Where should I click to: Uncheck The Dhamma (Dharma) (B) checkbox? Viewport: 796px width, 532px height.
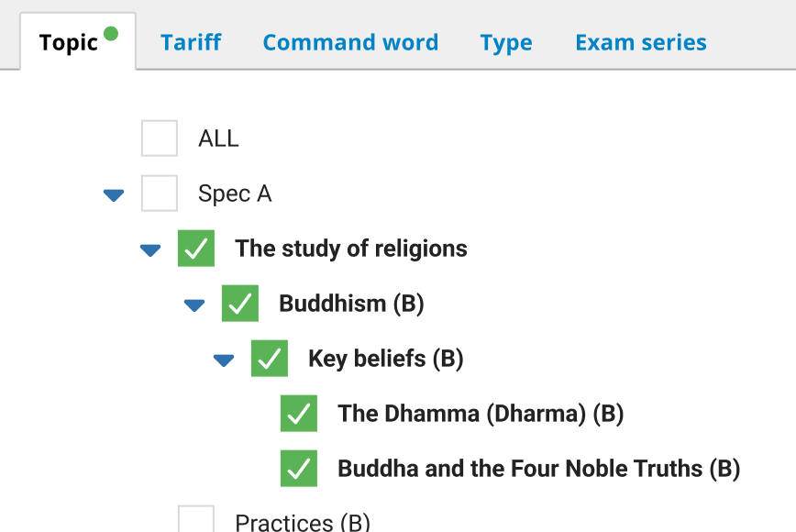pos(299,414)
